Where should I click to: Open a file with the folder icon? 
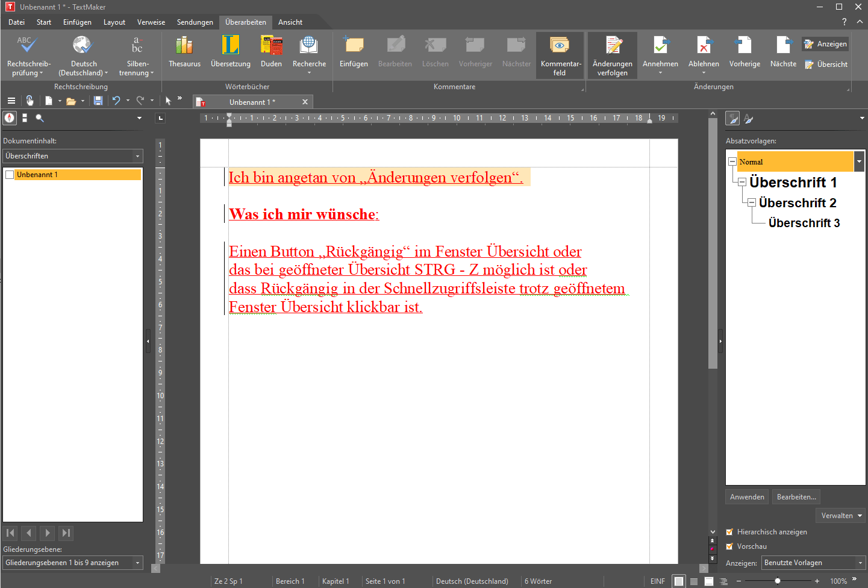point(71,101)
